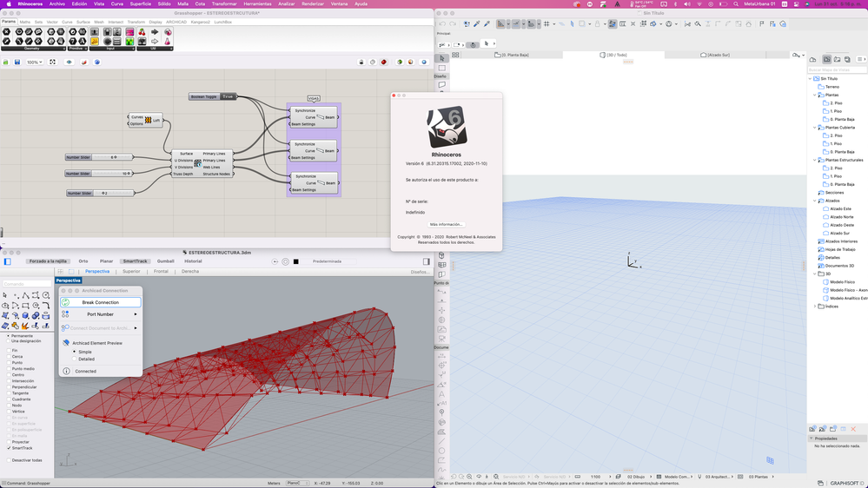The height and width of the screenshot is (488, 868).
Task: Enable the Punto medio osnap checkbox
Action: [x=9, y=369]
